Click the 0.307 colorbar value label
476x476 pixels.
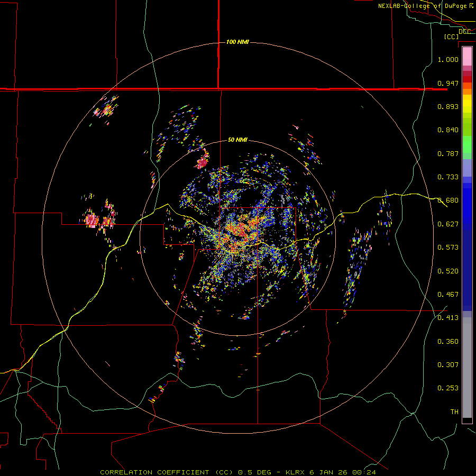(x=448, y=365)
